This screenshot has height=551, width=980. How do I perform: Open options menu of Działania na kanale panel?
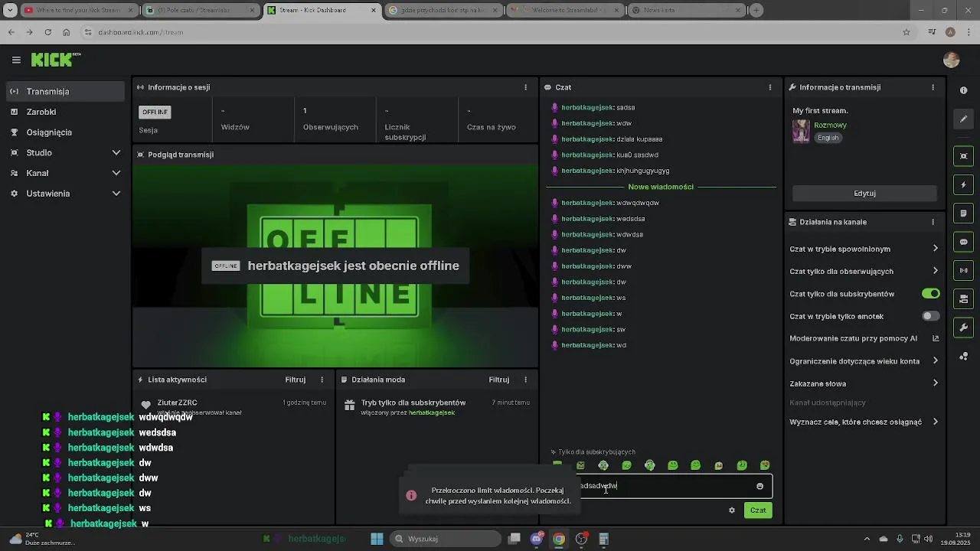[x=933, y=222]
